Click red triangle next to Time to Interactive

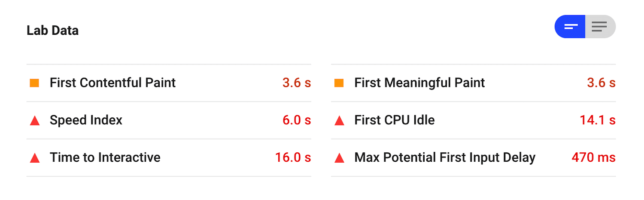(35, 158)
